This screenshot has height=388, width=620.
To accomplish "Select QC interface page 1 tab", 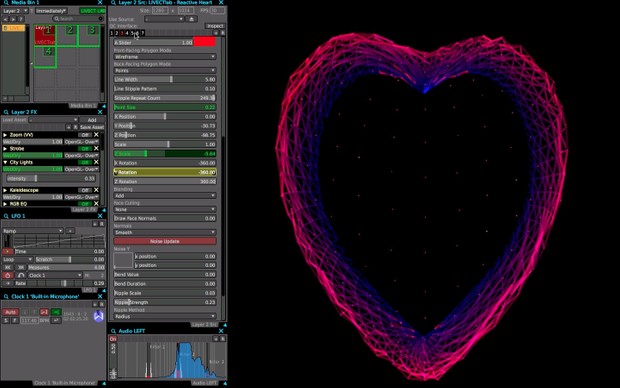I will click(112, 33).
